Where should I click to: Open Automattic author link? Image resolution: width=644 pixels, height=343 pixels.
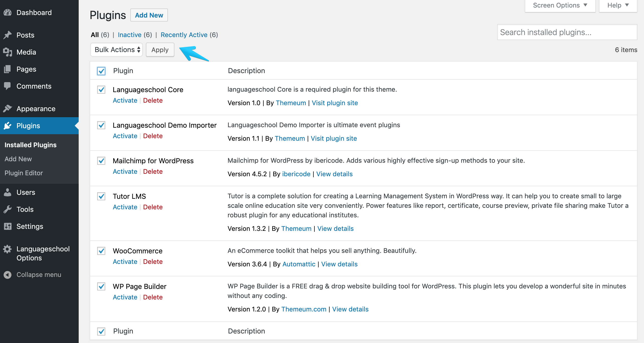[299, 264]
